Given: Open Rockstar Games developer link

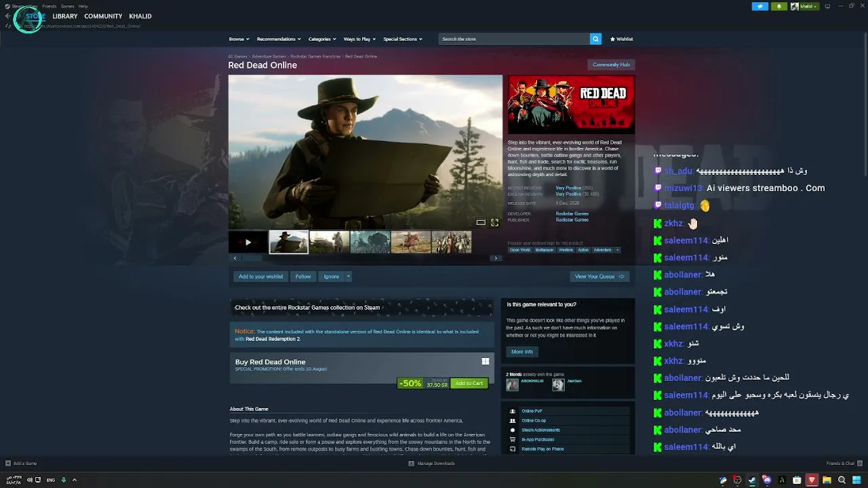Looking at the screenshot, I should [572, 213].
